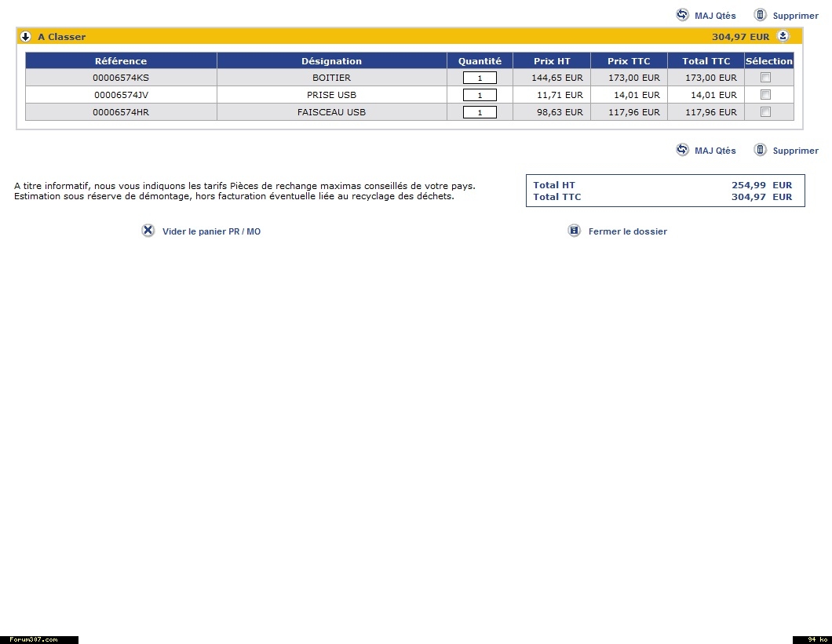Collapse A Classer section with the down arrow
The image size is (832, 644).
tap(26, 37)
